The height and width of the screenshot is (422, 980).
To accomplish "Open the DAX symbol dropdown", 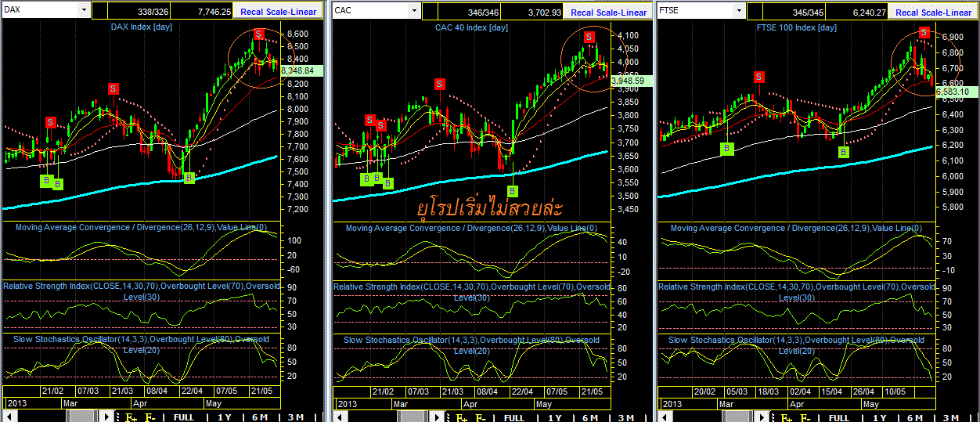I will pos(83,11).
